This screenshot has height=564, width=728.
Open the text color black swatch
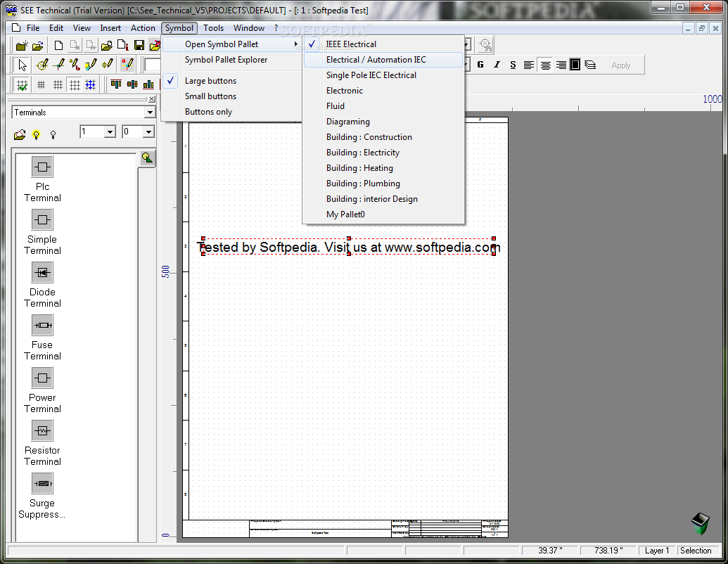pyautogui.click(x=575, y=65)
